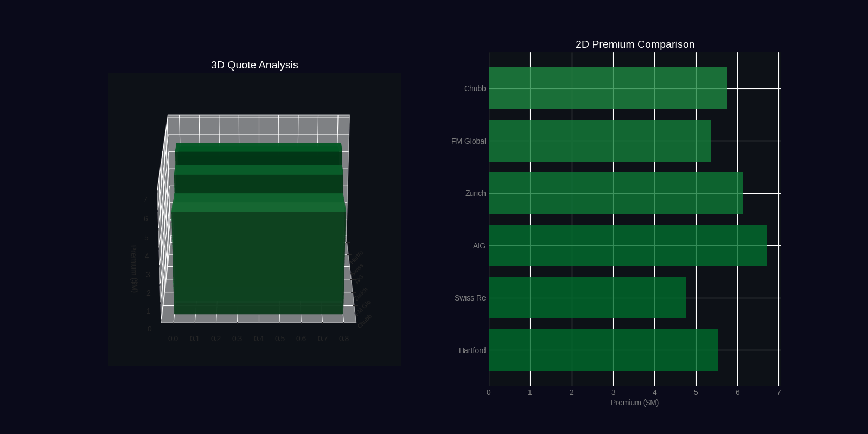Click the tick label 0 on 2D x-axis
Viewport: 868px width, 434px height.
pos(489,392)
